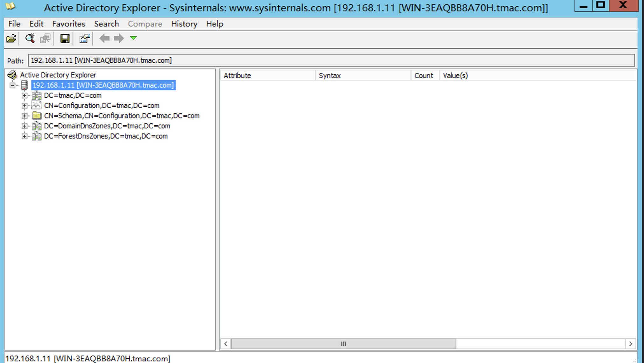Expand the DC=tmac,DC=com node

coord(24,95)
